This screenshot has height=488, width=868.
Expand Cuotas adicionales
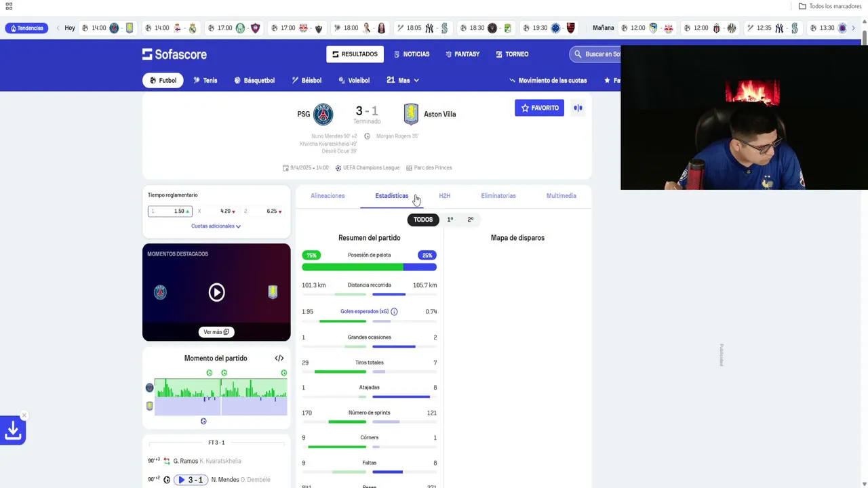click(216, 226)
